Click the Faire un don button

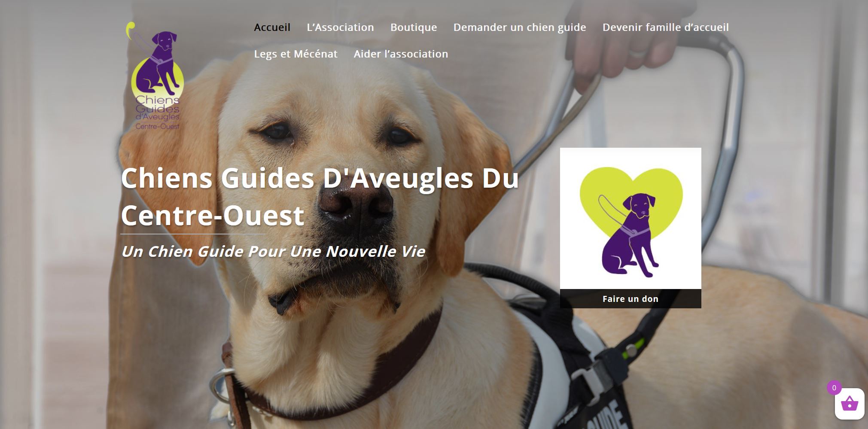point(630,299)
